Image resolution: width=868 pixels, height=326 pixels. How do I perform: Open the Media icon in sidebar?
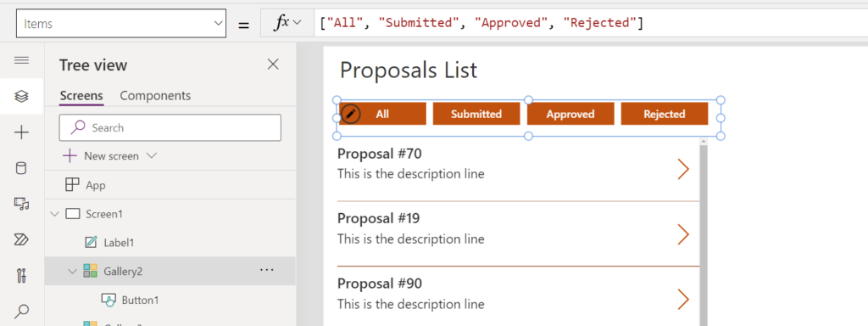(x=21, y=204)
